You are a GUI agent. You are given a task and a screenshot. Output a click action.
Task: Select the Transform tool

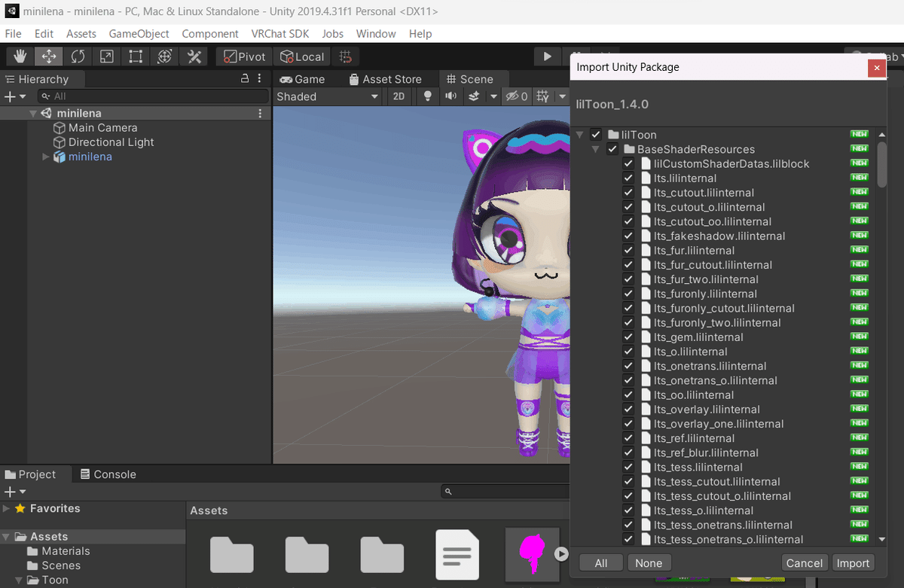coord(164,56)
